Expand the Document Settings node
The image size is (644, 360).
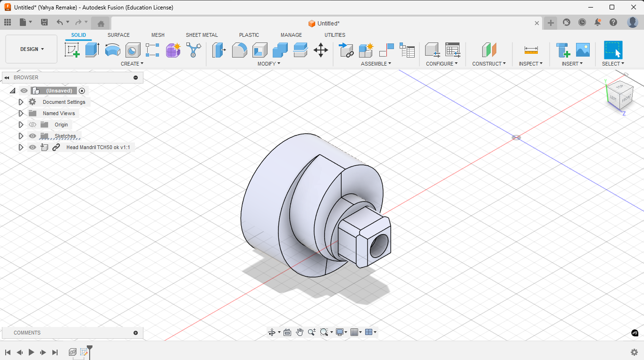pos(21,102)
